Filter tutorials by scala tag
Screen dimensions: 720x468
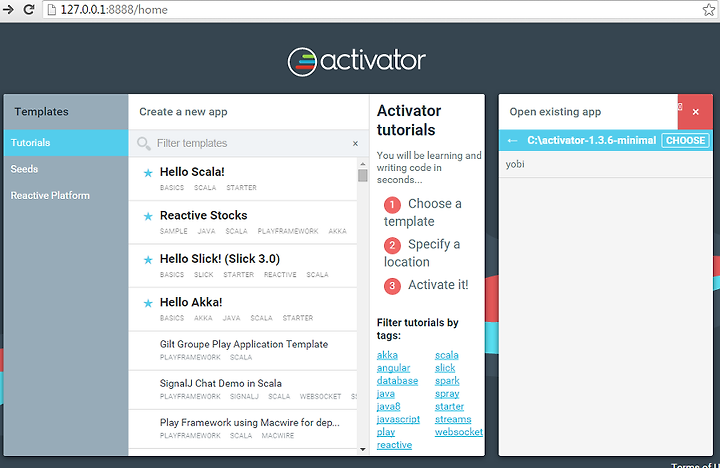[446, 355]
